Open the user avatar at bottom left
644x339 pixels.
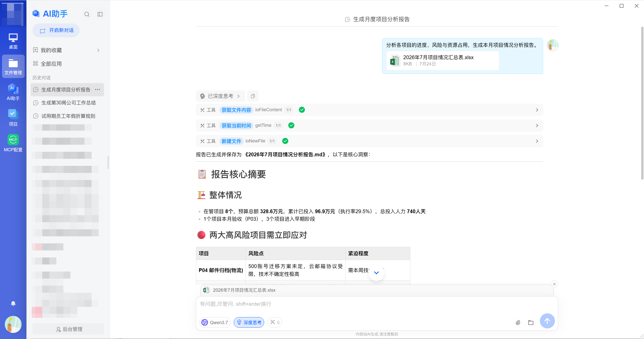click(13, 324)
